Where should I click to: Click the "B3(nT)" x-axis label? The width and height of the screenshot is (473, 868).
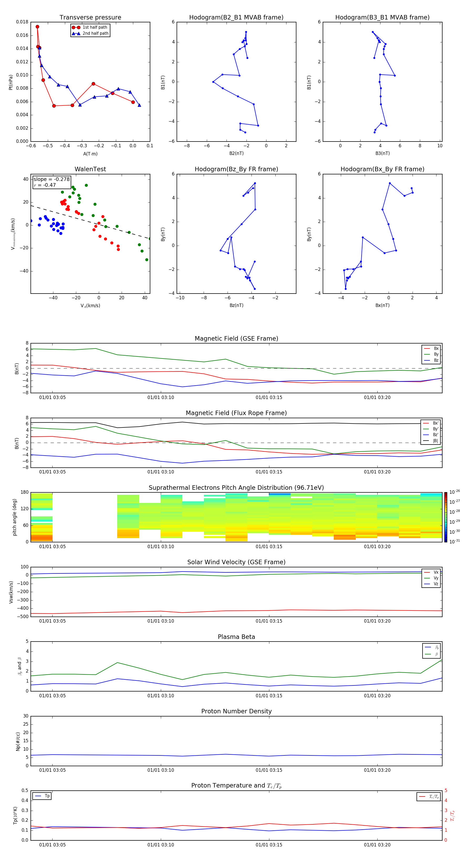click(x=382, y=153)
